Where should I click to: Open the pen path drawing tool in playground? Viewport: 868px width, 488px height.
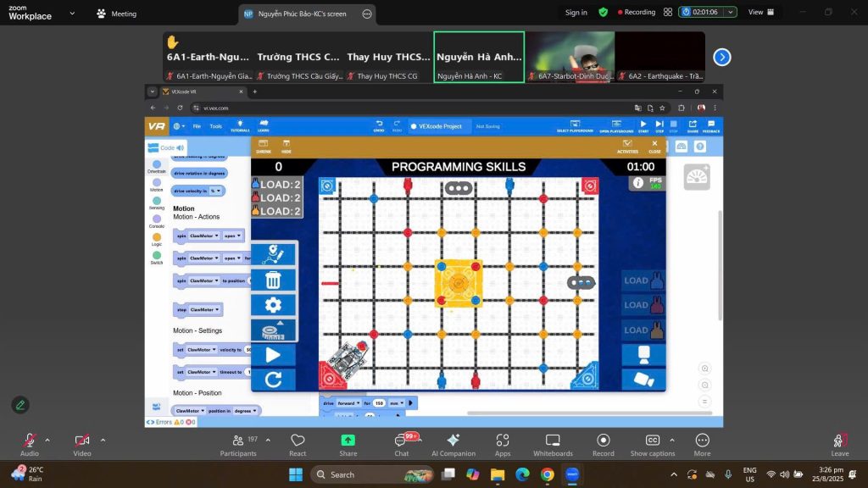[274, 254]
